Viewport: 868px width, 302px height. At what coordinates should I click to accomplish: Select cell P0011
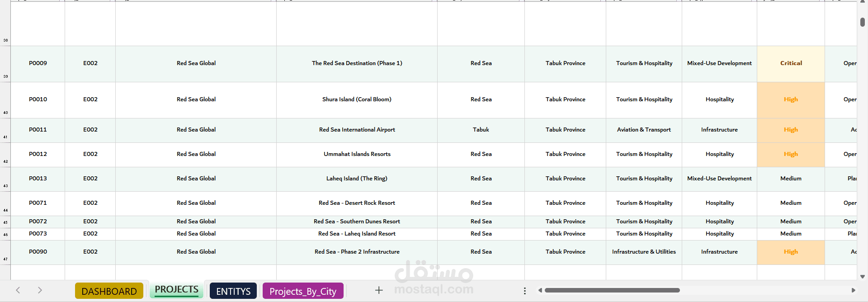point(38,130)
